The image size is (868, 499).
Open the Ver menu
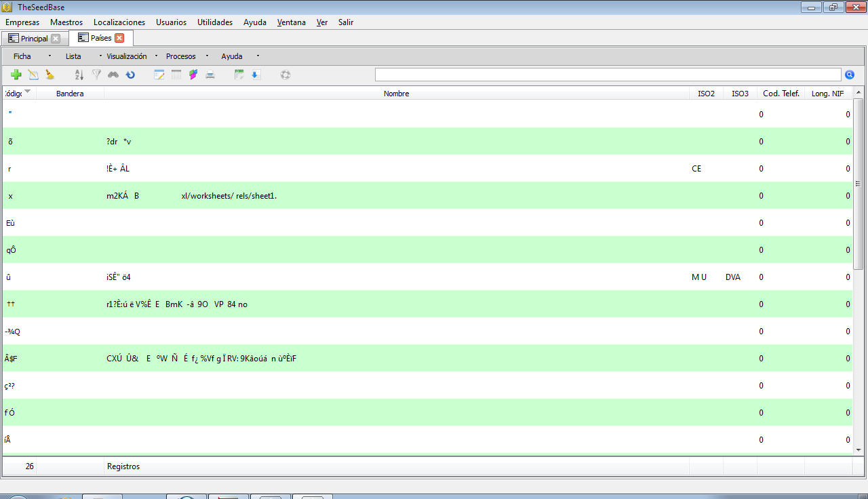[322, 22]
